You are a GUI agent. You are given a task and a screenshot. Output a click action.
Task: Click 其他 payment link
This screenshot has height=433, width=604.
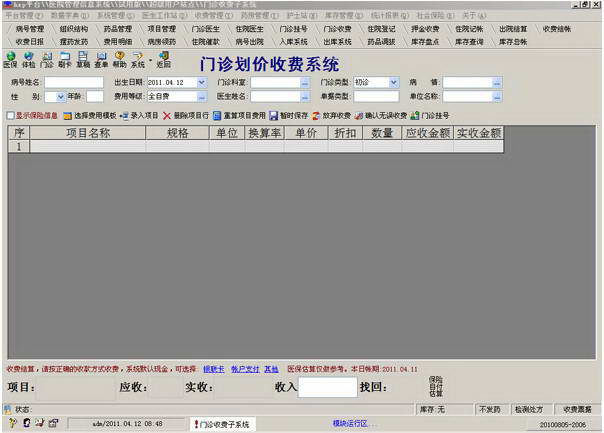[271, 369]
